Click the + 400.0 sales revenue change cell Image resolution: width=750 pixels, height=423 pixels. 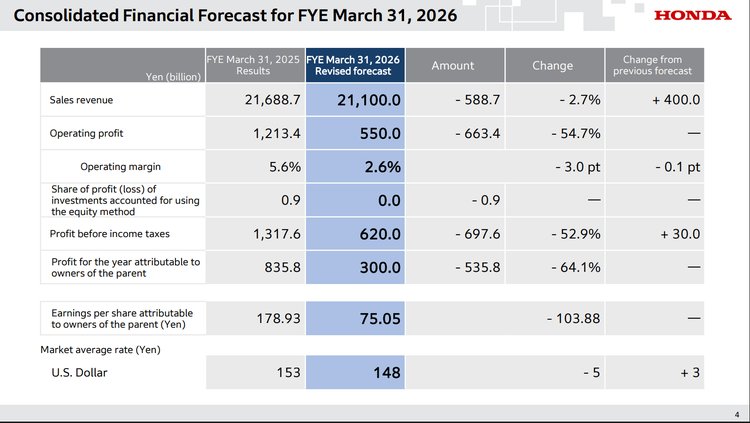pos(675,100)
